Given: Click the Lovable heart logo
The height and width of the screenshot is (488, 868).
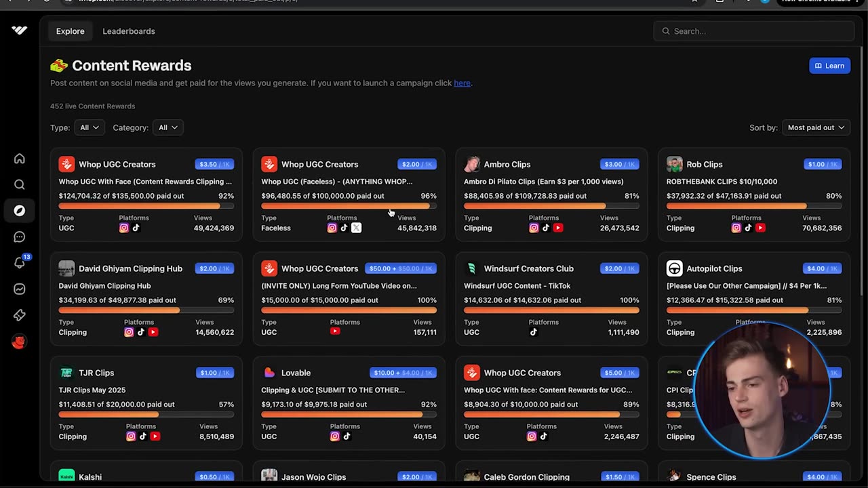Looking at the screenshot, I should click(269, 373).
